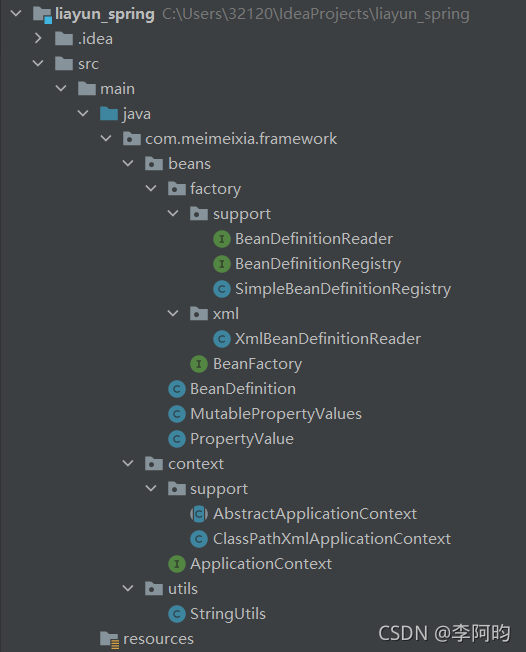526x652 pixels.
Task: Collapse the support package under context
Action: pyautogui.click(x=151, y=489)
